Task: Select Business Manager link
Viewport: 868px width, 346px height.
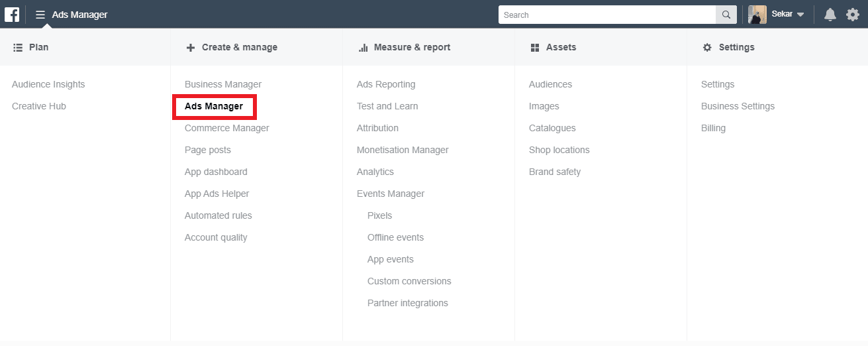Action: [x=223, y=84]
